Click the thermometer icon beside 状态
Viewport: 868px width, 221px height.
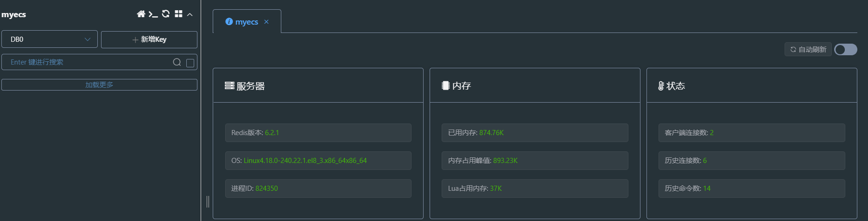pos(661,86)
